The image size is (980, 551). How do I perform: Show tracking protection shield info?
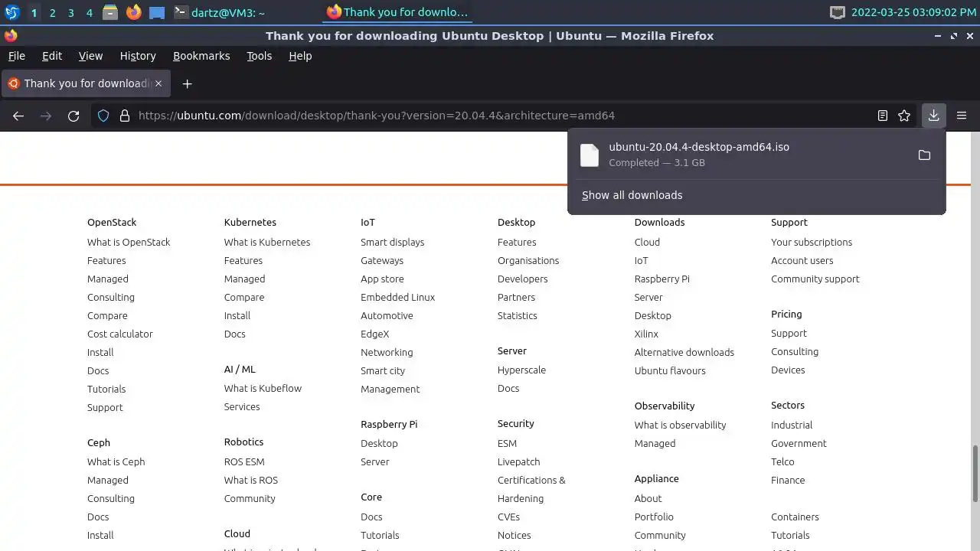pos(103,116)
